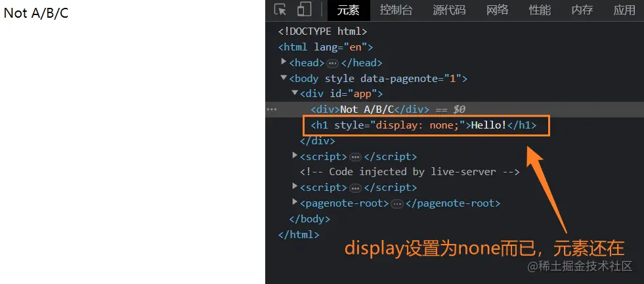Image resolution: width=644 pixels, height=284 pixels.
Task: Toggle the device toolbar icon
Action: click(x=305, y=10)
